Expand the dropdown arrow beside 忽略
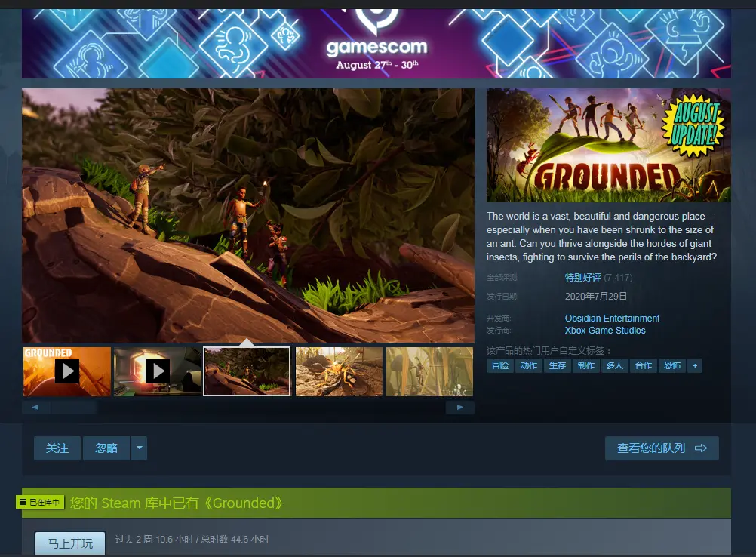Screen dimensions: 756x557 (140, 448)
